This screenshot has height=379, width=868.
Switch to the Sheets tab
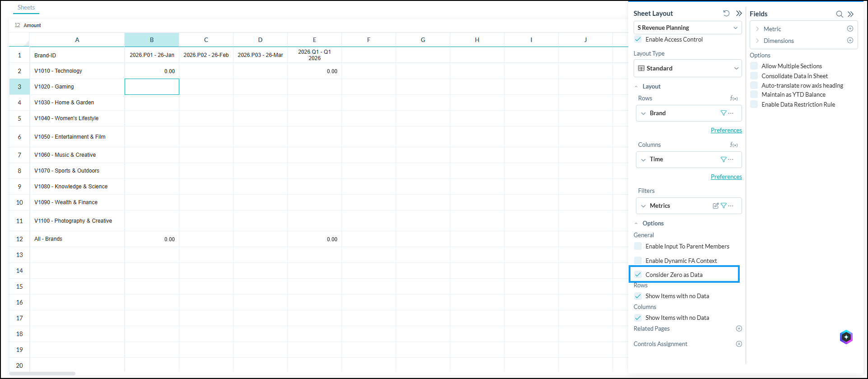click(26, 7)
